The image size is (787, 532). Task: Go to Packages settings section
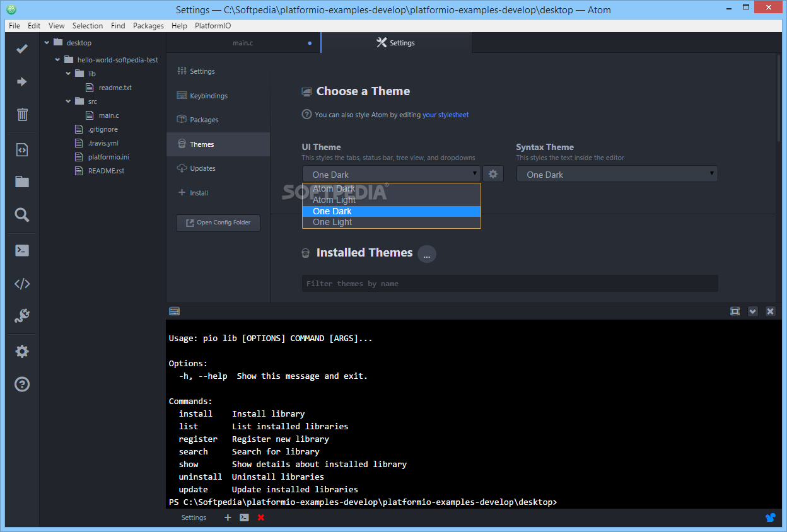[218, 120]
